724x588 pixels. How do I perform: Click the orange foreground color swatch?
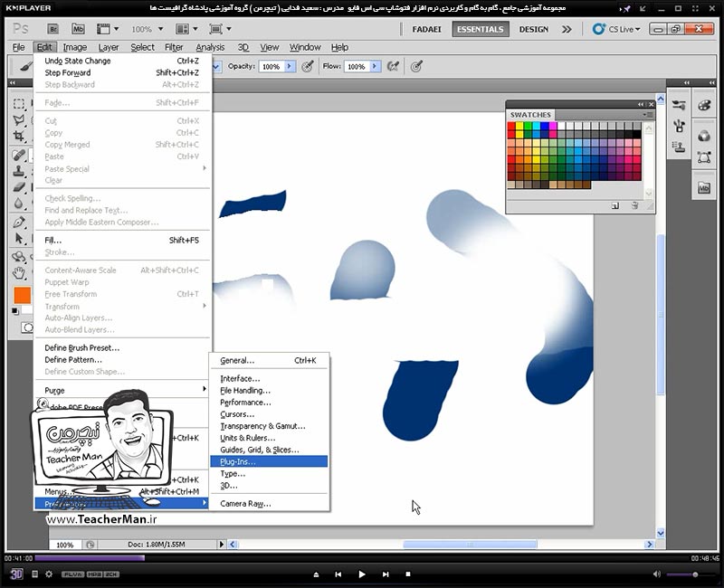pyautogui.click(x=22, y=296)
